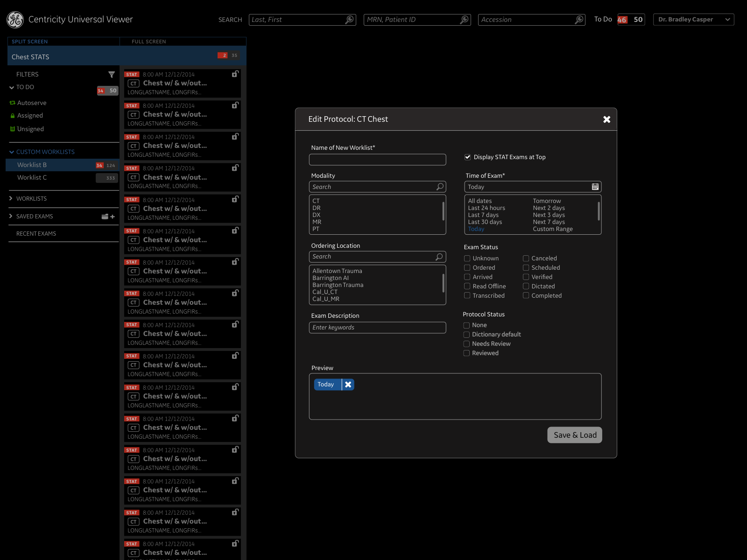Click search icon in MRN Patient ID field
The image size is (747, 560).
[x=464, y=20]
